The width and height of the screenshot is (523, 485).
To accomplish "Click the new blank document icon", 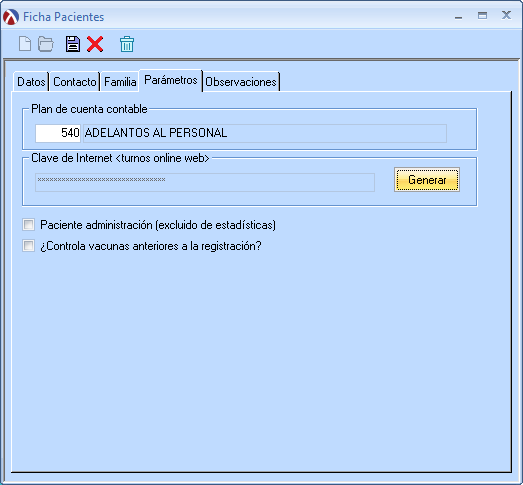I will (25, 44).
